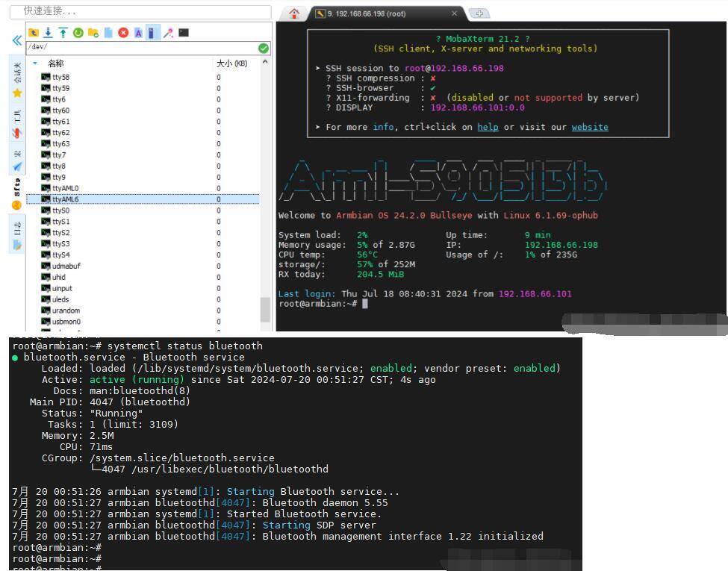728x571 pixels.
Task: Click the red delete icon in SFTP toolbar
Action: pos(123,33)
